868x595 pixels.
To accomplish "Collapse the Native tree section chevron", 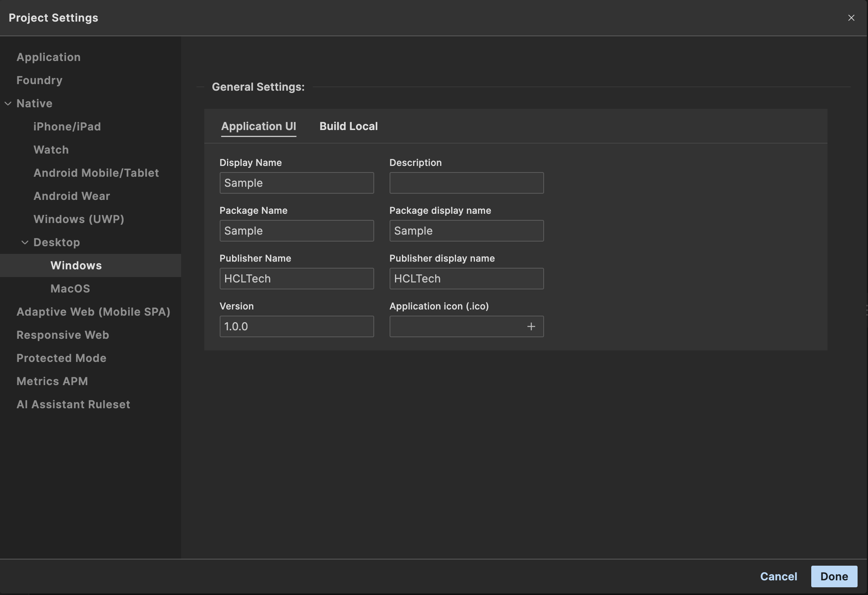I will (x=8, y=103).
